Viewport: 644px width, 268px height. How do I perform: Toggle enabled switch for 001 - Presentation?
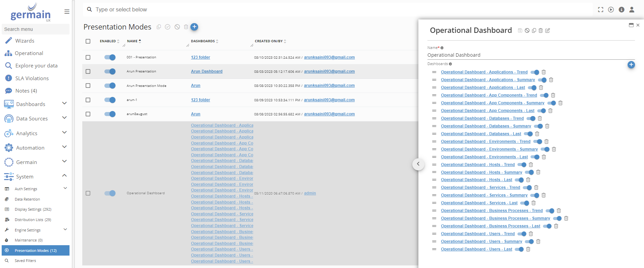tap(110, 57)
